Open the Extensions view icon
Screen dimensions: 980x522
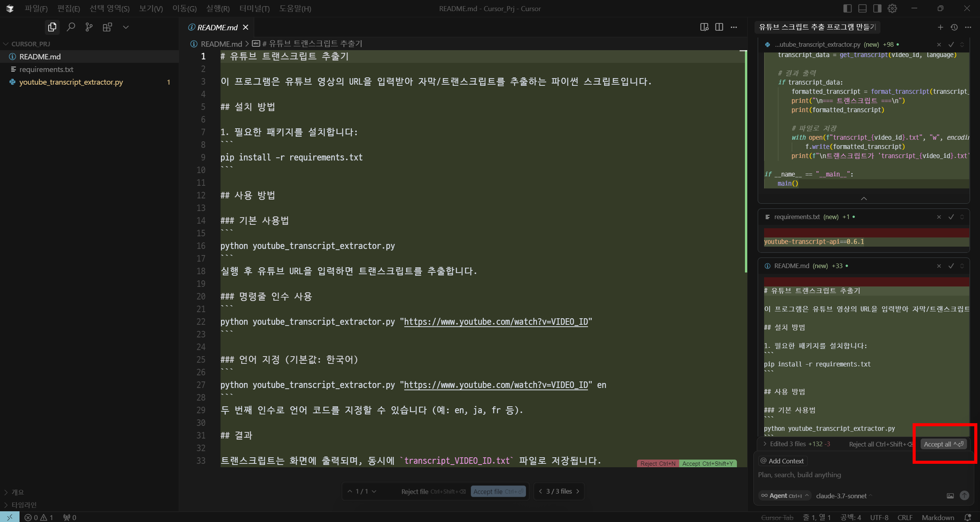[107, 27]
